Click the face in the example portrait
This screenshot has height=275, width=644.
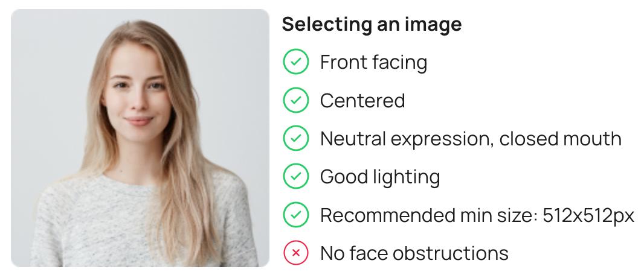140,96
